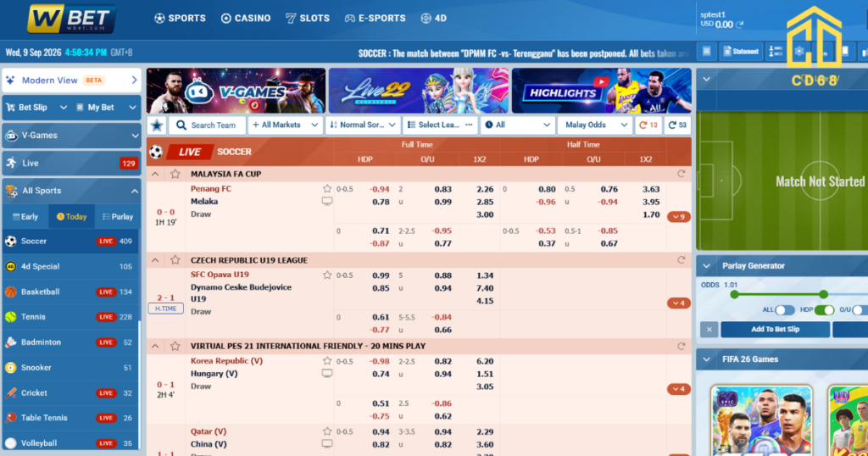
Task: Refresh the Virtual PES 21 section
Action: 682,347
